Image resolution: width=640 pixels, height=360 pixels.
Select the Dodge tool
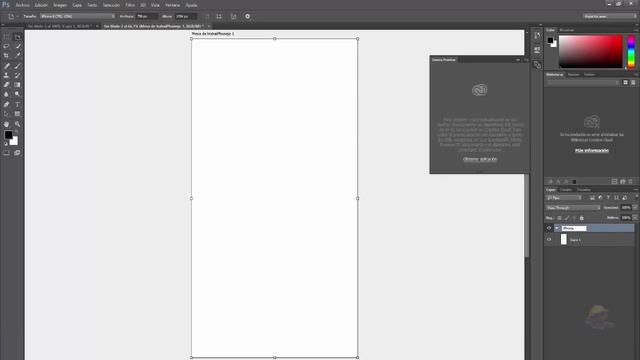(18, 94)
